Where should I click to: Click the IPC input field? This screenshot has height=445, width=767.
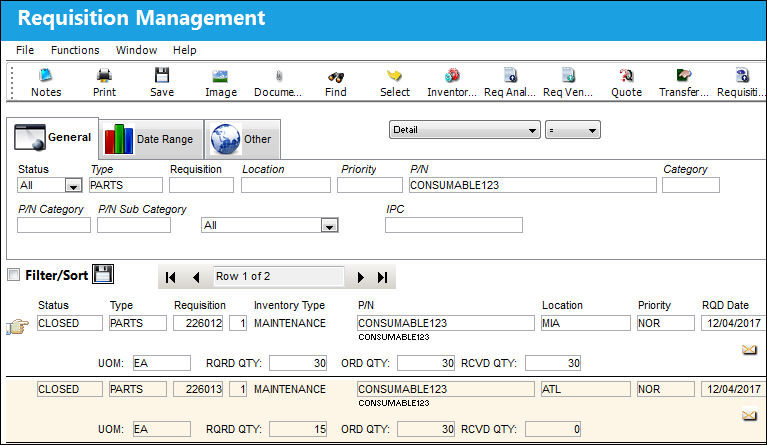coord(453,225)
